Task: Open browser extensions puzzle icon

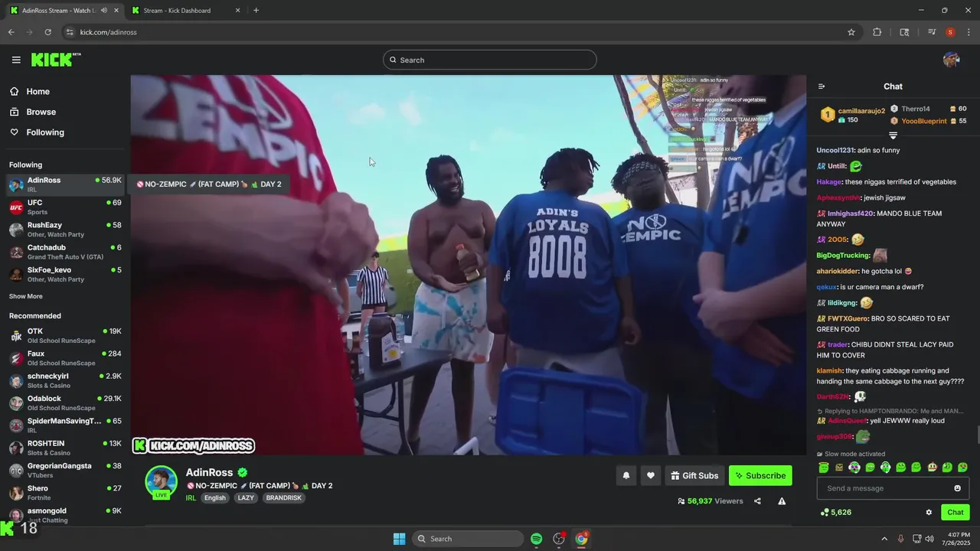Action: click(877, 32)
